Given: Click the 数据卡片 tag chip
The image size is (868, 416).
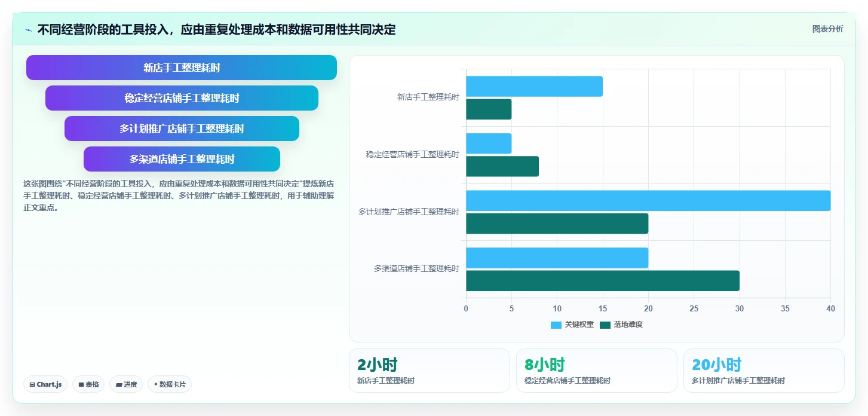Looking at the screenshot, I should (x=170, y=384).
